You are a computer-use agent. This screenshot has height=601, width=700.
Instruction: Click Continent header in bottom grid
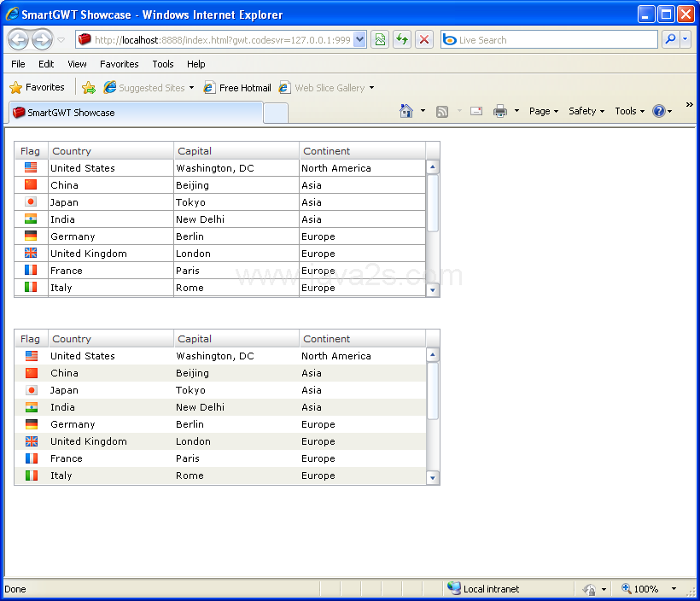pos(362,339)
